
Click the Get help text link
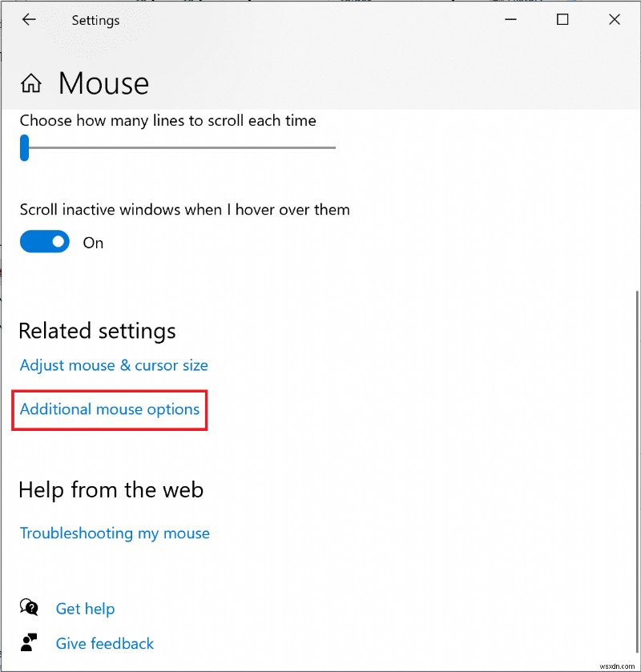click(x=85, y=609)
